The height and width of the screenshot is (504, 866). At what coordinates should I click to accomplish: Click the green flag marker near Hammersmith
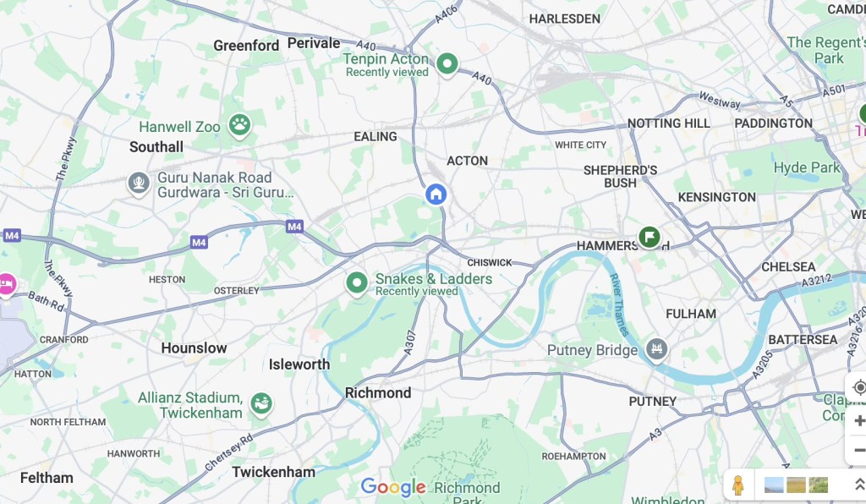pyautogui.click(x=649, y=238)
